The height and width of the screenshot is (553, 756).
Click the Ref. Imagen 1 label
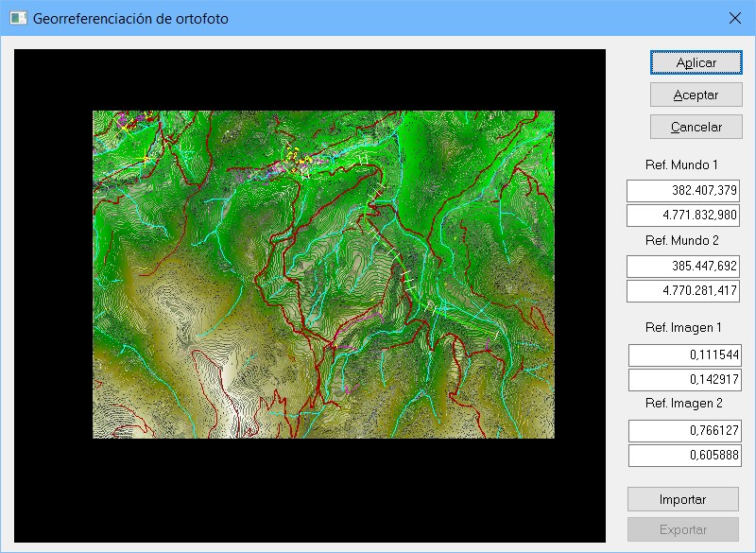click(682, 328)
